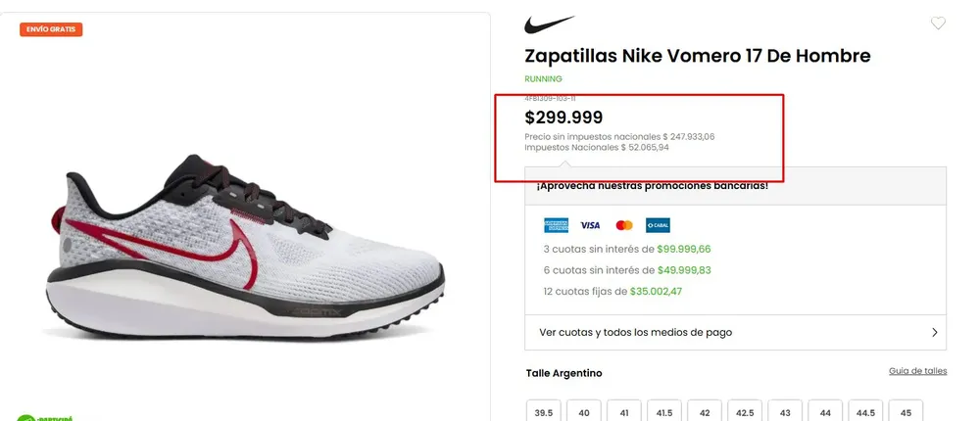Image resolution: width=980 pixels, height=421 pixels.
Task: Click the $299.999 price
Action: click(563, 117)
